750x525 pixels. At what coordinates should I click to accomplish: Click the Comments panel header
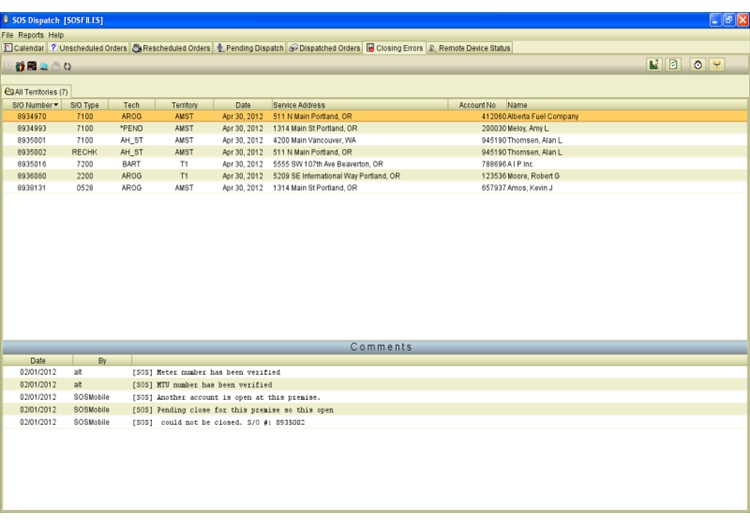(x=375, y=347)
